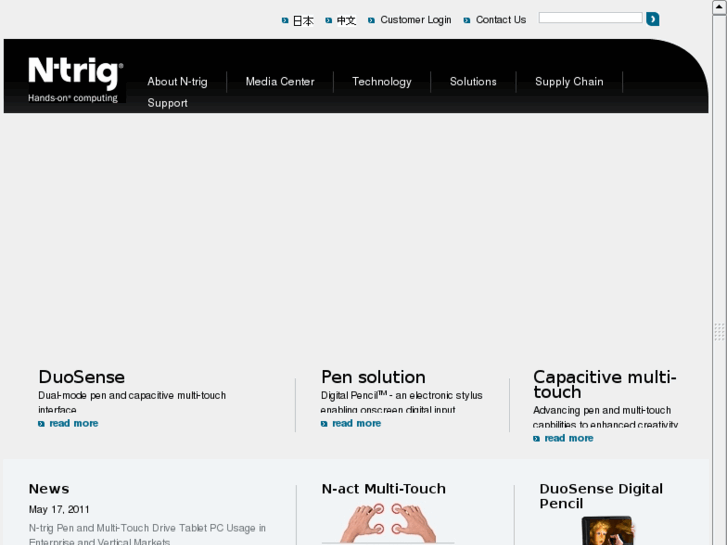Click the bullet icon beside 中文
Screen dimensions: 727x545
point(329,20)
